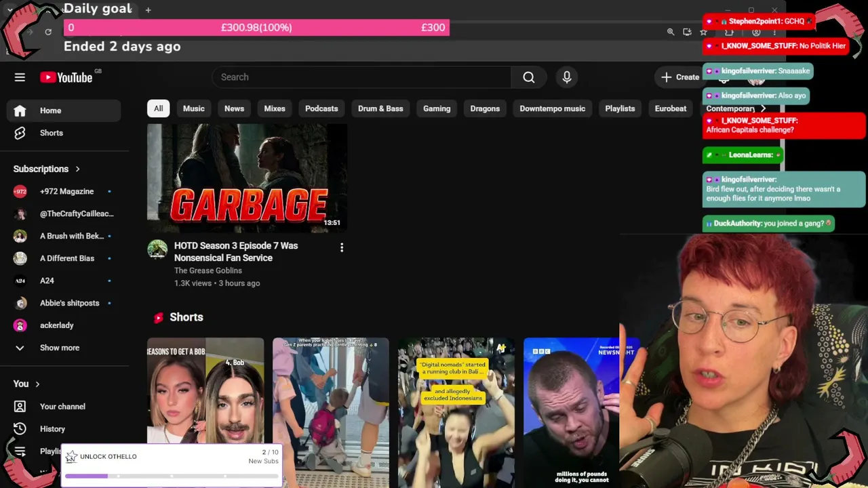Open the zoom magnifier in address bar
The width and height of the screenshot is (868, 488).
[671, 32]
